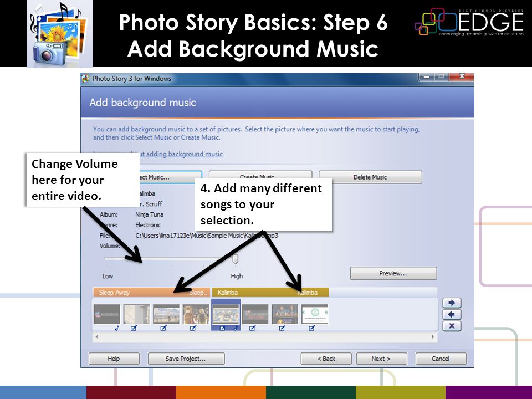
Task: Remove the picture with the X button beside the filmstrip
Action: [452, 326]
